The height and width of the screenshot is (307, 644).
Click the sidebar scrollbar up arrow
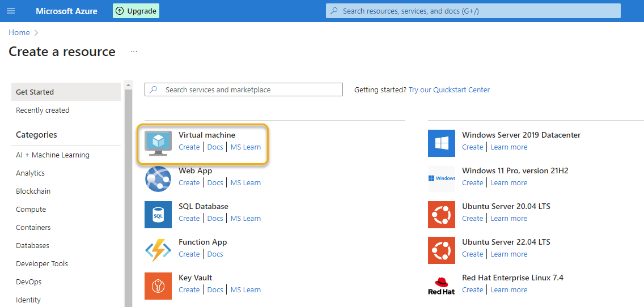(x=128, y=86)
